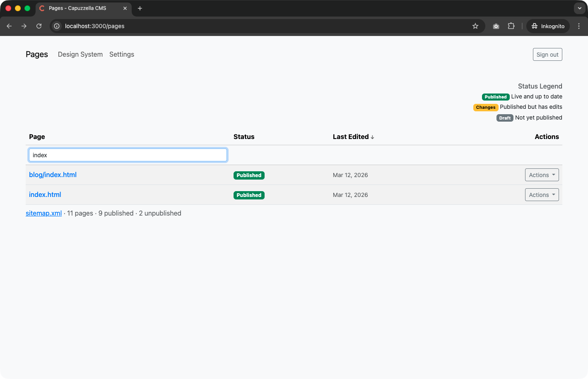Open a new browser tab
The image size is (588, 379).
(x=140, y=8)
